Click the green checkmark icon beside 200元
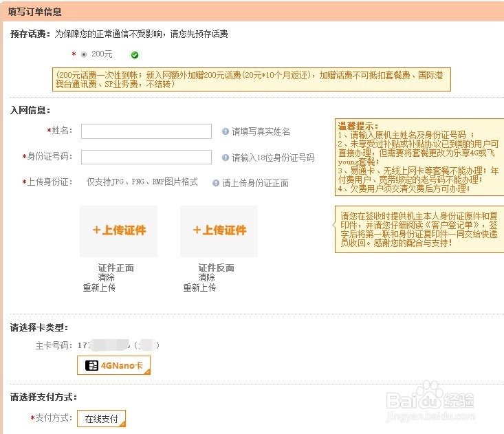The width and height of the screenshot is (504, 434). coord(135,55)
